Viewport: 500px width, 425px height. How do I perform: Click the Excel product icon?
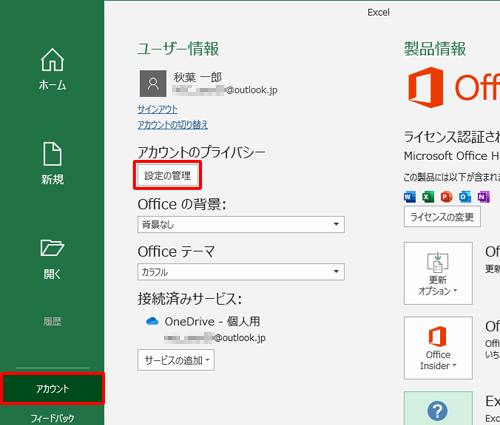[428, 197]
